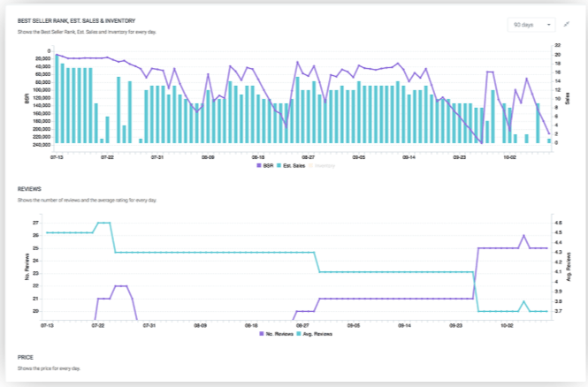
Task: Toggle the BSR series in the legend
Action: 264,165
